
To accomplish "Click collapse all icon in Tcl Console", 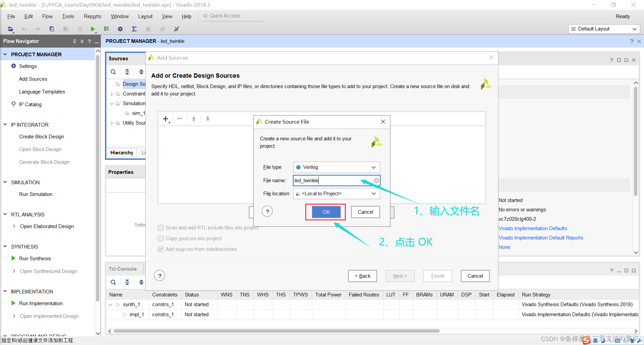I will [x=127, y=282].
